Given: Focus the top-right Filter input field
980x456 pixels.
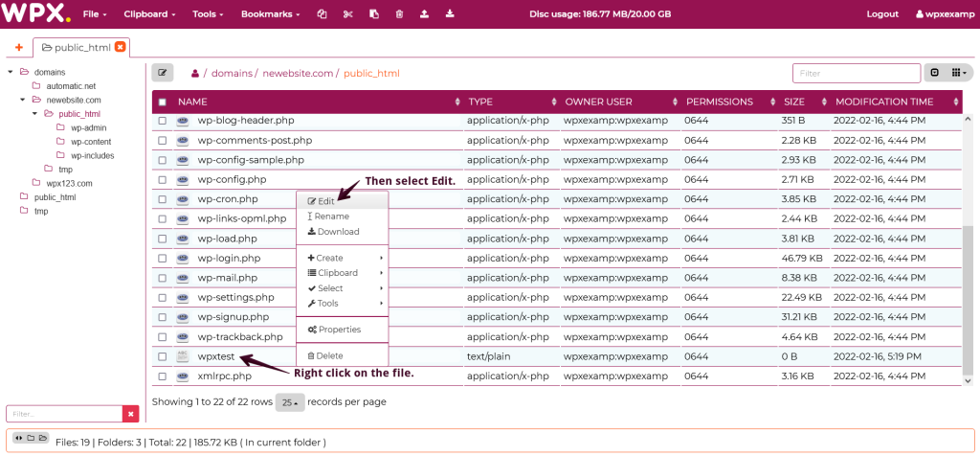Looking at the screenshot, I should point(856,73).
